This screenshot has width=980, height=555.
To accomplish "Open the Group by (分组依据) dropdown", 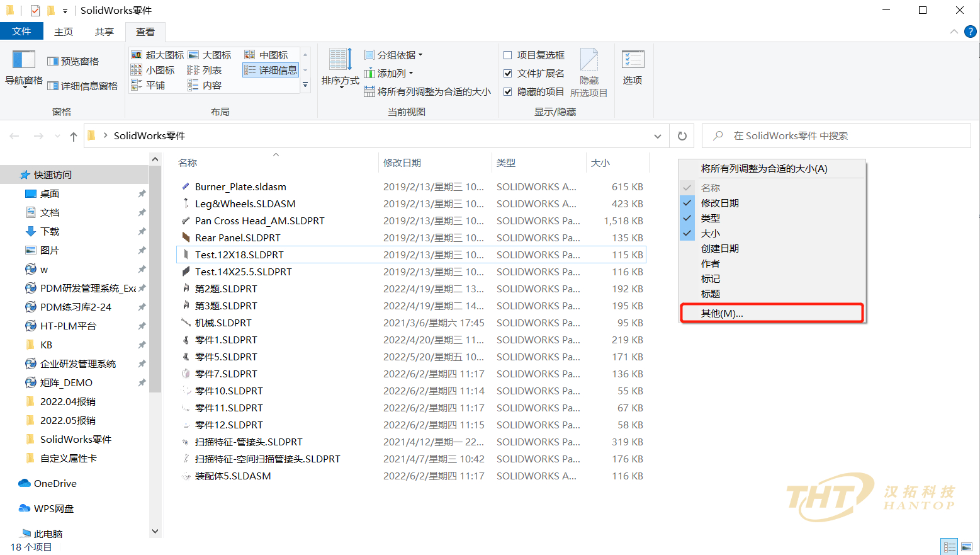I will click(393, 55).
